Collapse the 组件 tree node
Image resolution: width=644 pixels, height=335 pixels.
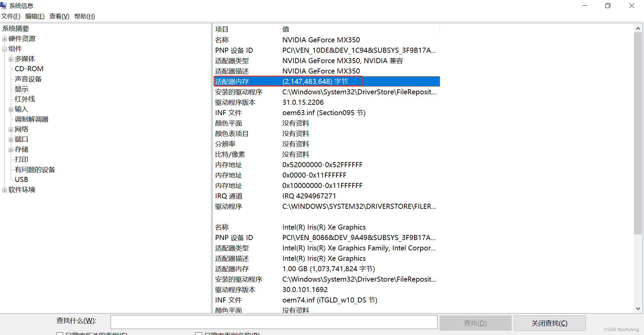pyautogui.click(x=5, y=49)
